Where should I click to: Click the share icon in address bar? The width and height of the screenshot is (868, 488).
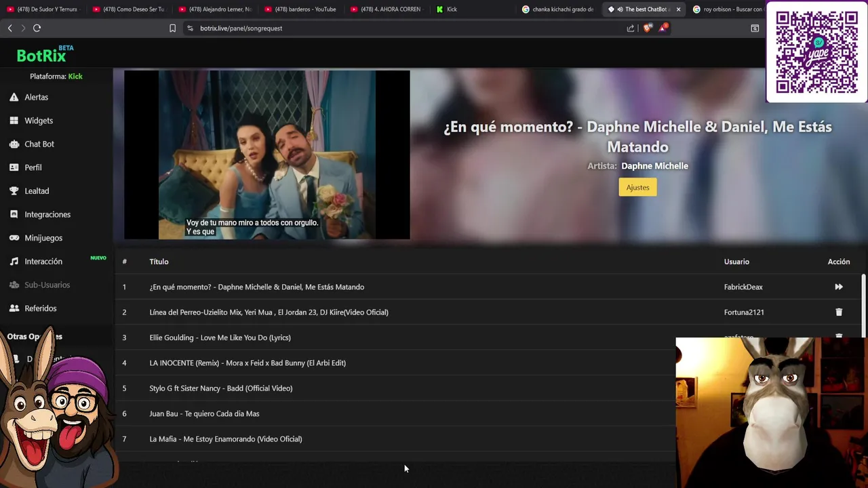tap(631, 28)
